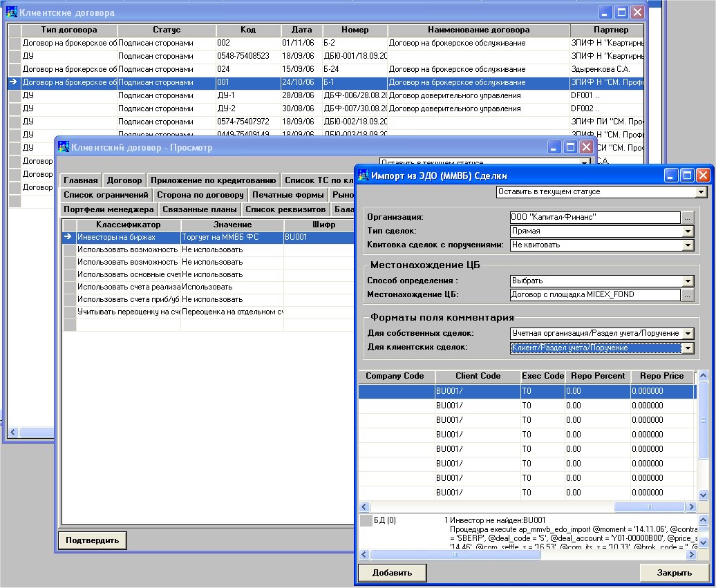Click right arrow of import table horizontal scrollbar
This screenshot has width=716, height=588.
coord(691,506)
